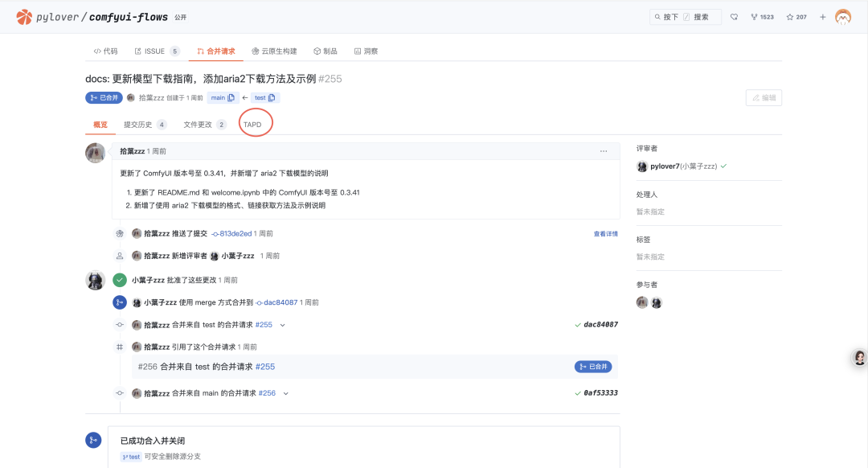868x468 pixels.
Task: Open #256 link in main merge commit row
Action: pyautogui.click(x=267, y=393)
